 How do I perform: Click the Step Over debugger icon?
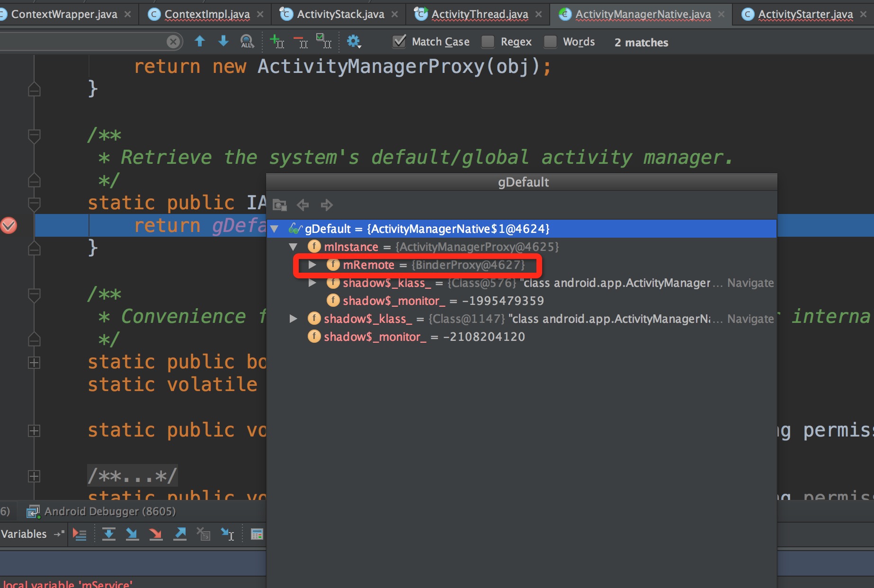tap(109, 534)
